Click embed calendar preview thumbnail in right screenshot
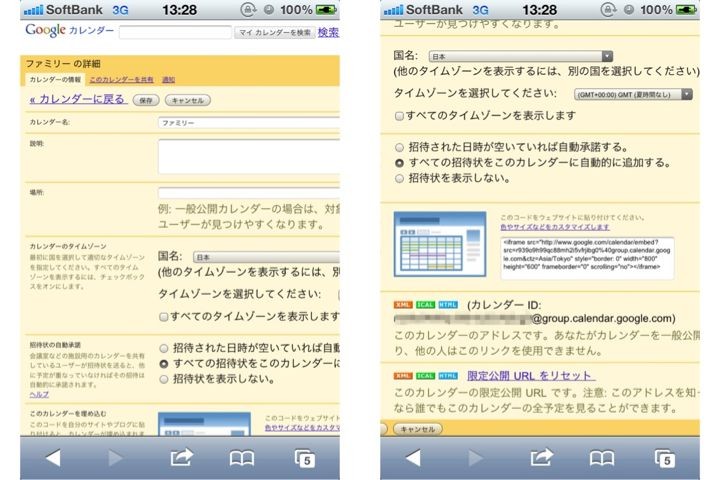 point(440,244)
